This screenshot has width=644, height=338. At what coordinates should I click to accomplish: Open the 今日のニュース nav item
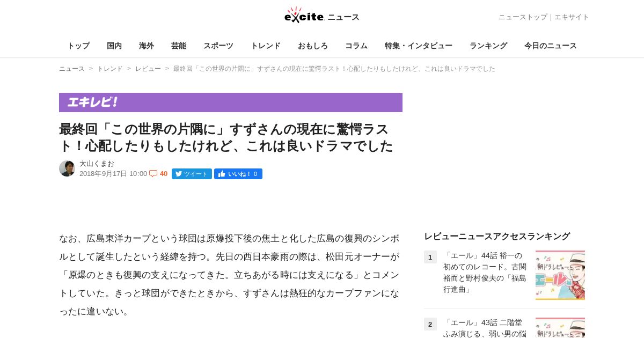(551, 46)
